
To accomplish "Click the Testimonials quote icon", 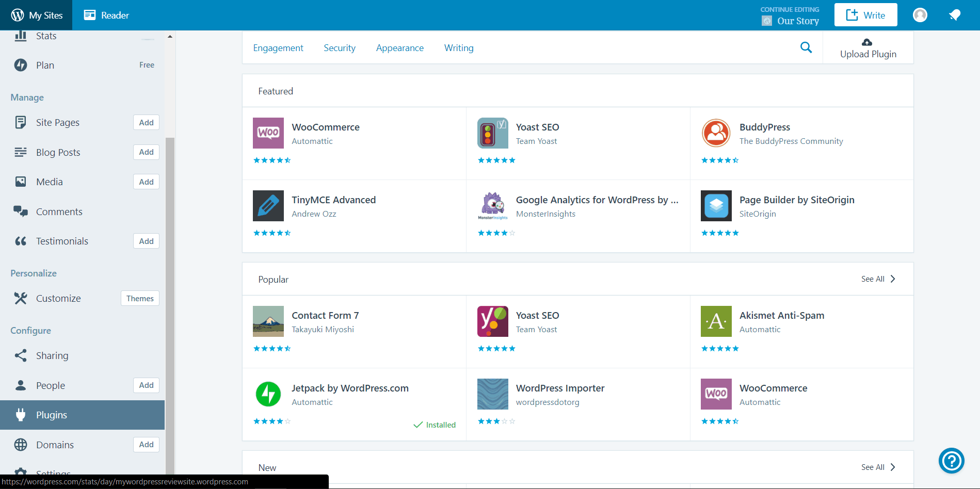I will pyautogui.click(x=20, y=241).
